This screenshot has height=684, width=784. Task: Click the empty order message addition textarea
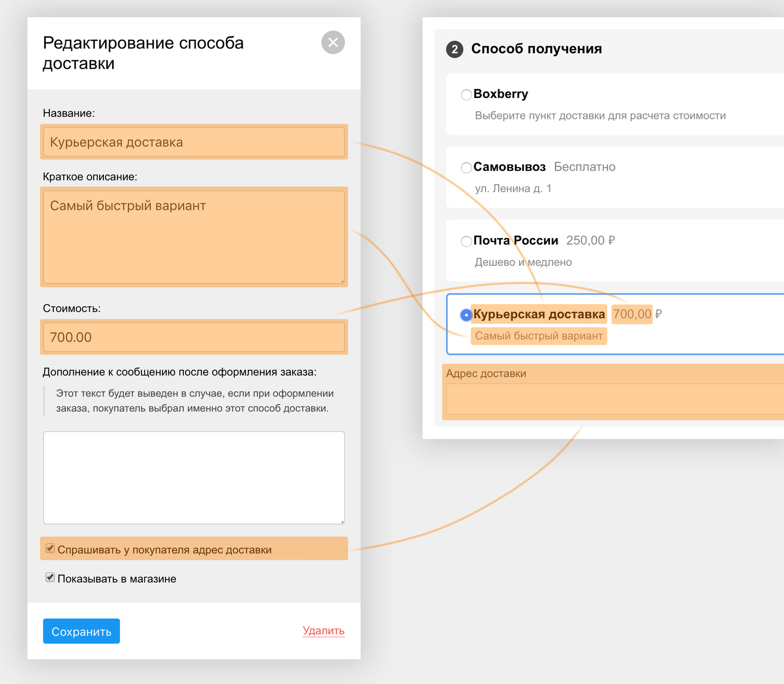[x=194, y=478]
